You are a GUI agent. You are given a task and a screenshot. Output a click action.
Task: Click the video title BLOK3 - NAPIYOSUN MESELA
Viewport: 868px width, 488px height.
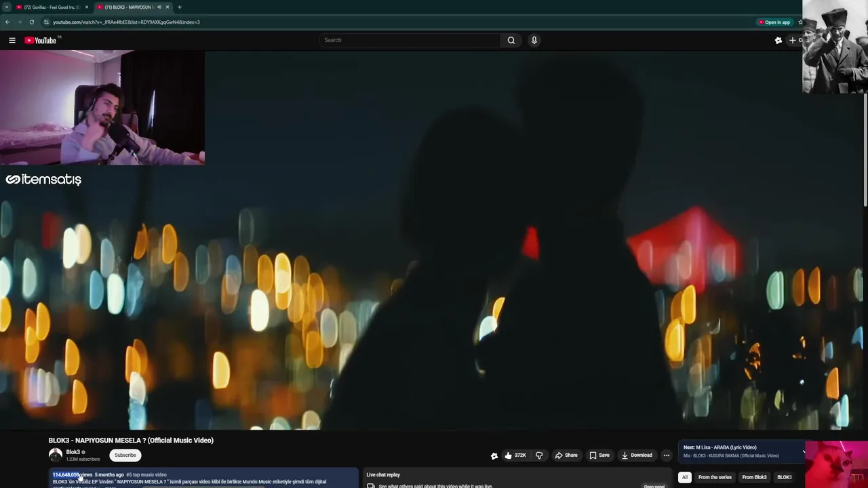pyautogui.click(x=131, y=441)
